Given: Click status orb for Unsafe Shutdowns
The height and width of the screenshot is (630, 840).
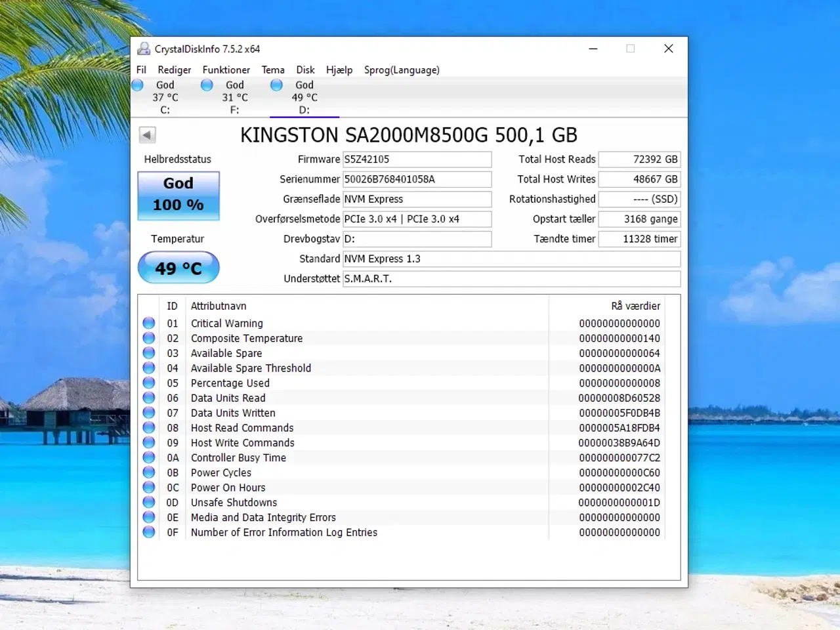Looking at the screenshot, I should coord(149,503).
